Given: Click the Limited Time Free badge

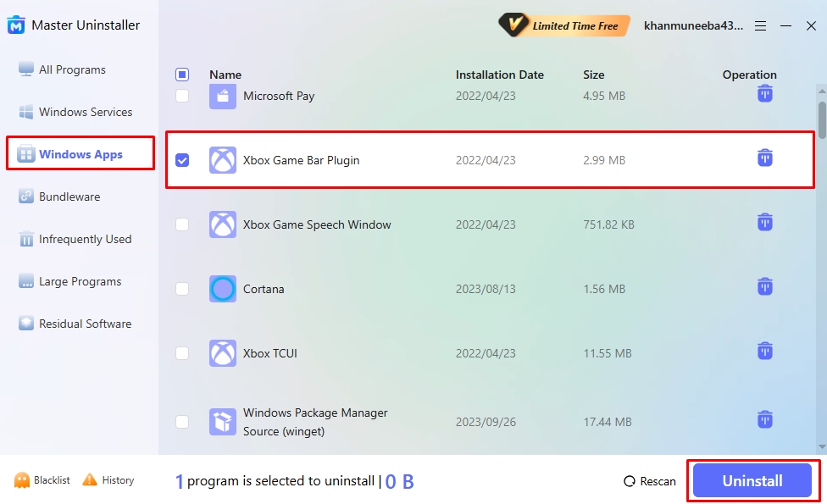Looking at the screenshot, I should pyautogui.click(x=564, y=25).
